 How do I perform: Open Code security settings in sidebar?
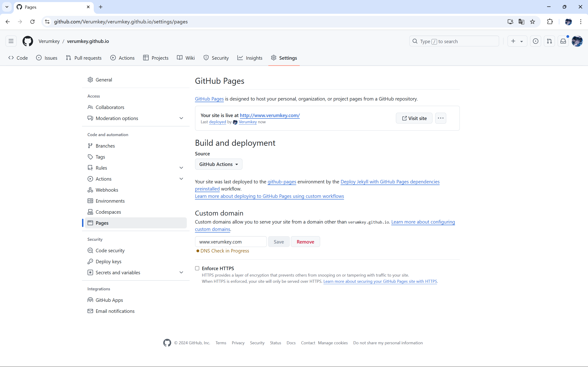(x=136, y=250)
